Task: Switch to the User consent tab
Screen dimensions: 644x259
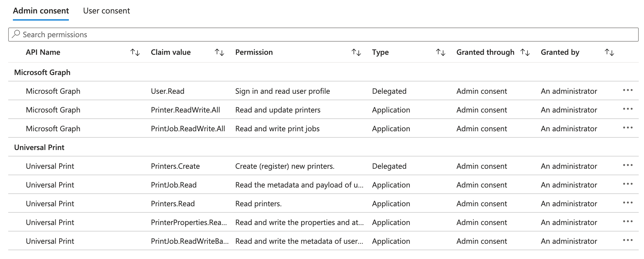Action: (x=107, y=11)
